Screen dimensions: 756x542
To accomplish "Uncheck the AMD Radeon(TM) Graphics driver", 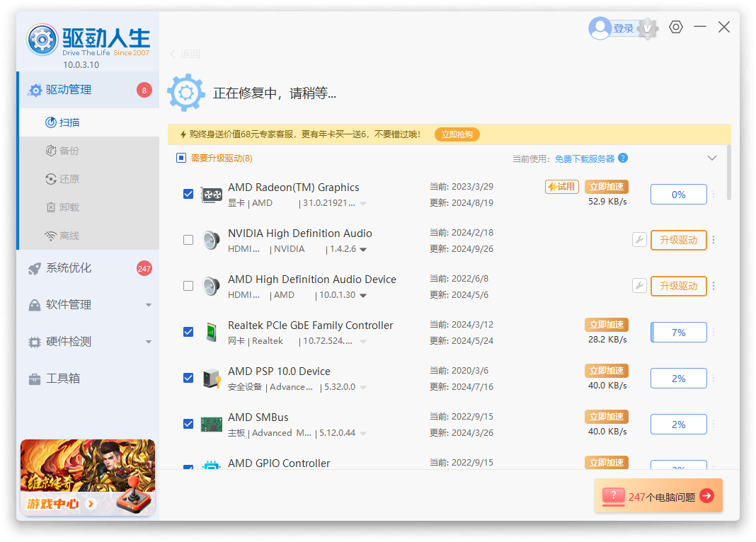I will click(x=188, y=193).
